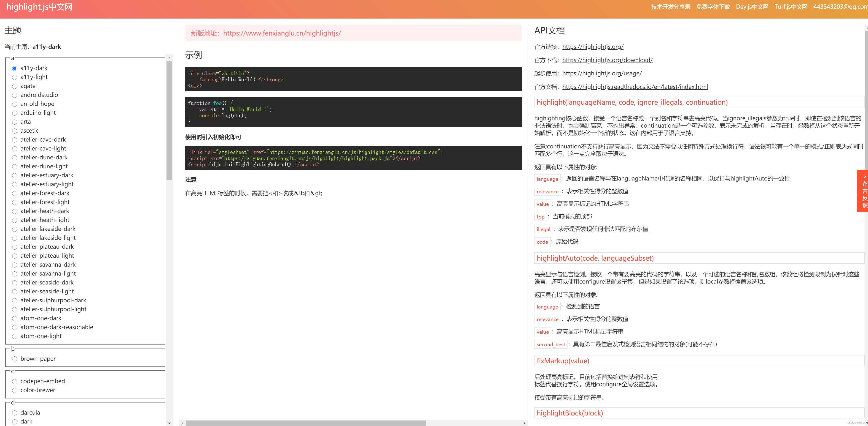This screenshot has width=868, height=426.
Task: Open the 免费字体下载 link
Action: [713, 6]
